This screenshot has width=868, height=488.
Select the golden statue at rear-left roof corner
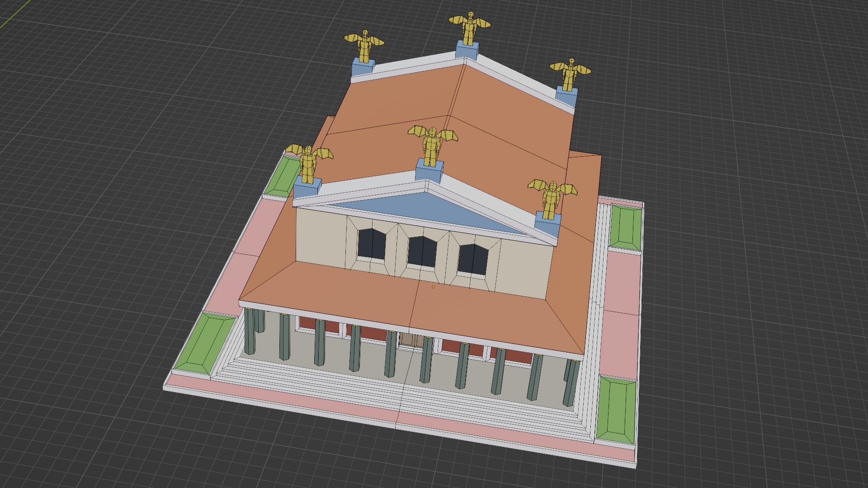364,46
